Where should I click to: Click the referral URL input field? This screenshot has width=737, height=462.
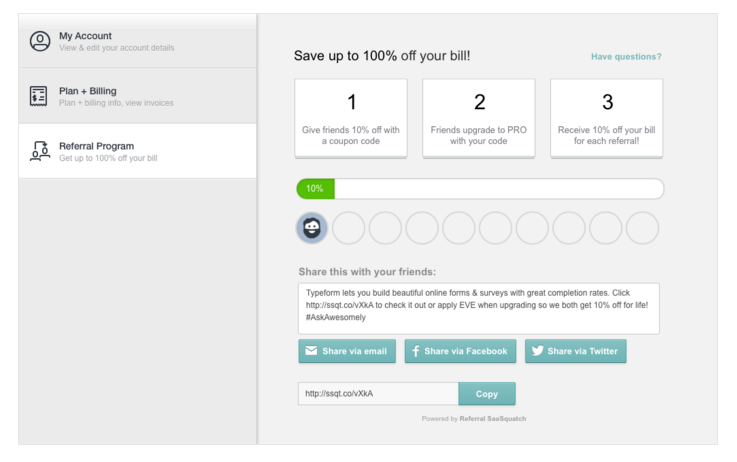coord(378,393)
